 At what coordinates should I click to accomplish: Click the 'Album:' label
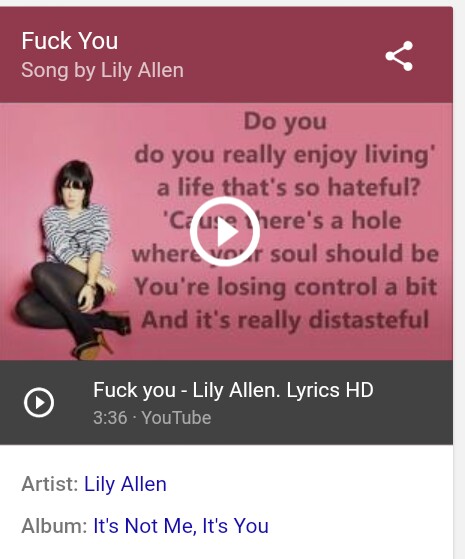click(x=54, y=526)
